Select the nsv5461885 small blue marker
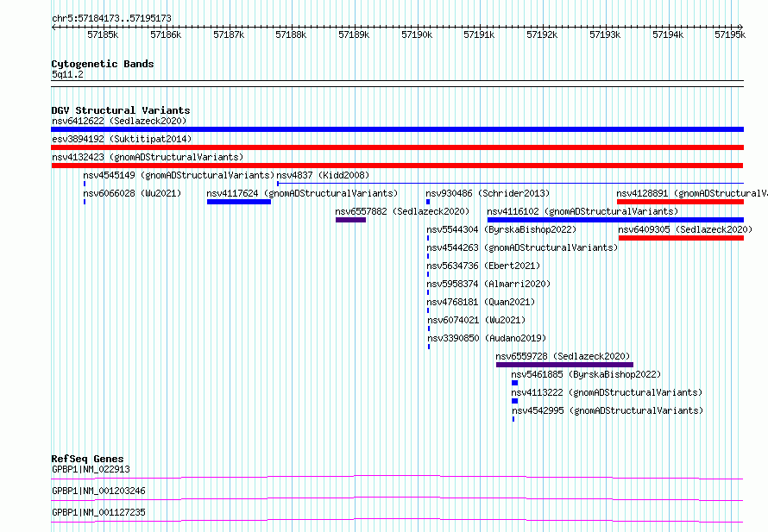Screen dimensions: 768x532 pyautogui.click(x=515, y=383)
